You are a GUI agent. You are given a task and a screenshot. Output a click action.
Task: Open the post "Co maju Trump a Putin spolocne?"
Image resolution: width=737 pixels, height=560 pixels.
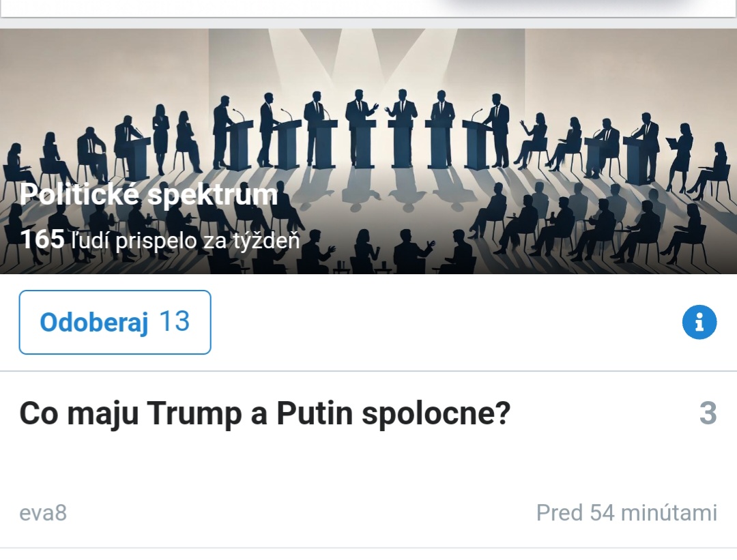pyautogui.click(x=265, y=414)
